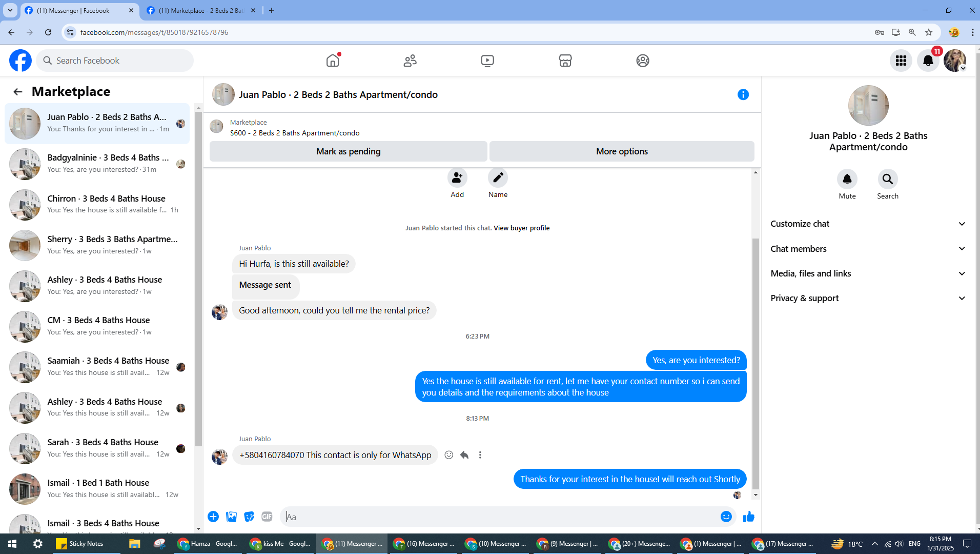Open Juan Pablo listing thumbnail in right panel
The width and height of the screenshot is (980, 554).
(868, 106)
